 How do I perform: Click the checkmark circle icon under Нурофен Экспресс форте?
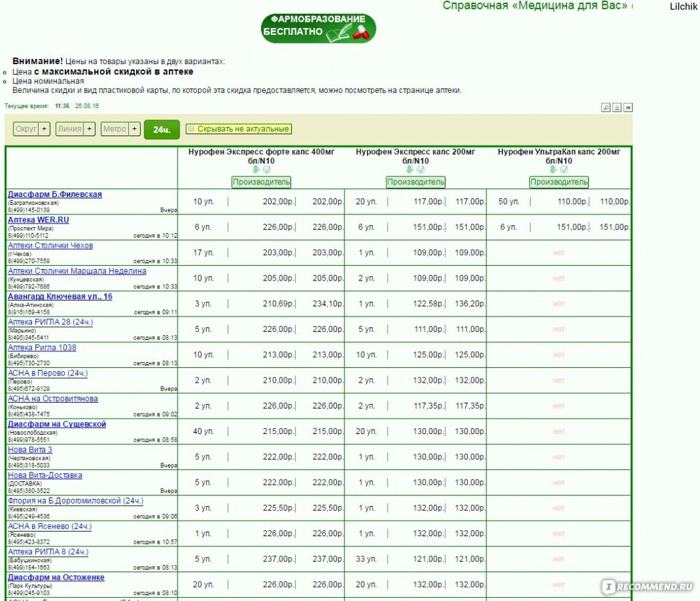pyautogui.click(x=267, y=170)
